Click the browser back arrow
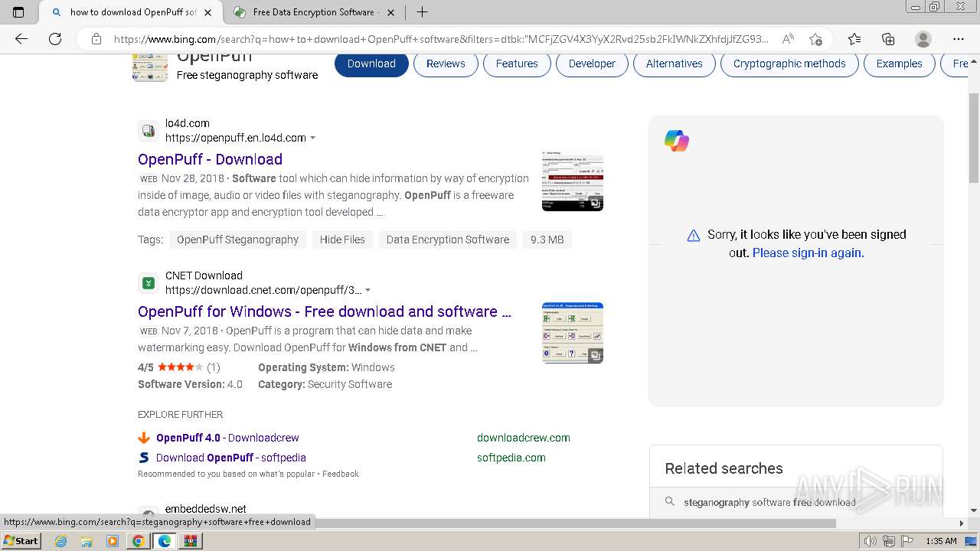 tap(21, 39)
